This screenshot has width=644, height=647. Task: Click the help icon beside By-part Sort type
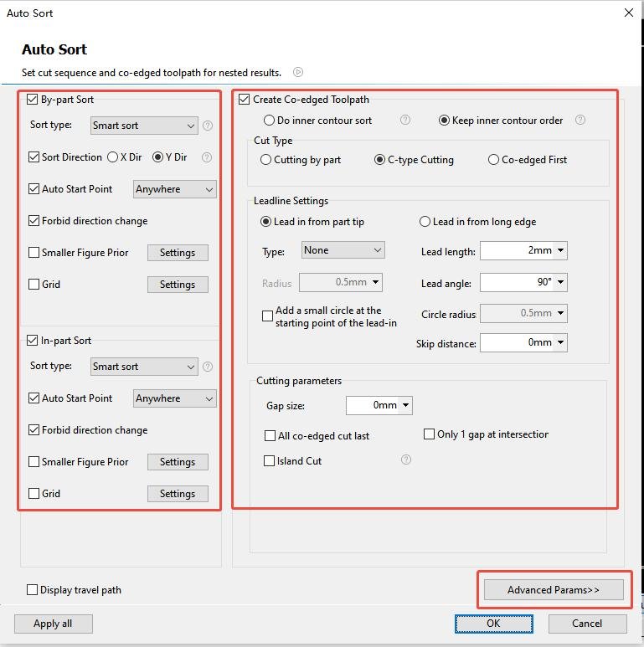208,126
